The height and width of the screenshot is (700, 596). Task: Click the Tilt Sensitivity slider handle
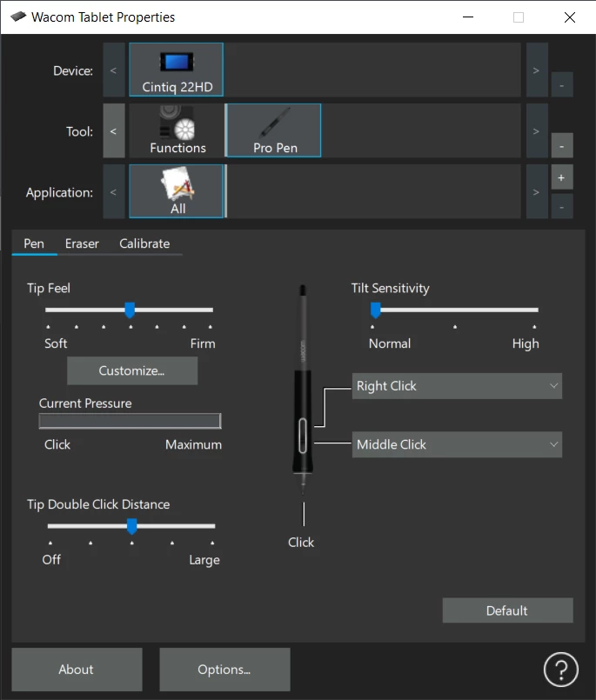(x=376, y=310)
